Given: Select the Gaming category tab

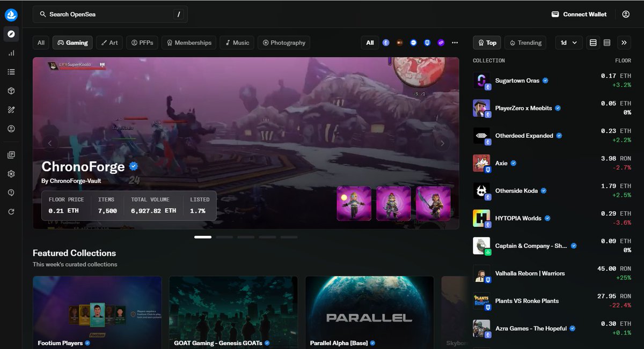Looking at the screenshot, I should 73,43.
